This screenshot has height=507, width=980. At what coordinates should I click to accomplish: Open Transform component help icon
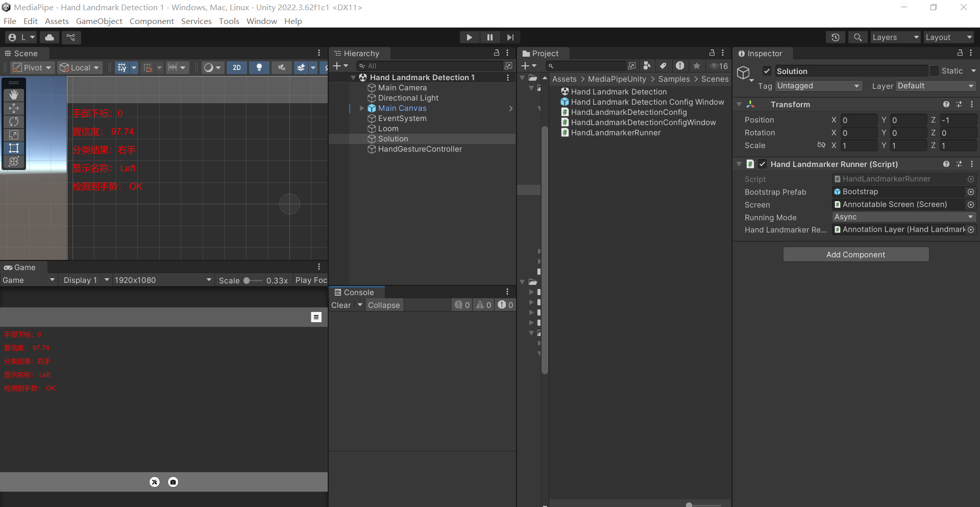tap(946, 104)
